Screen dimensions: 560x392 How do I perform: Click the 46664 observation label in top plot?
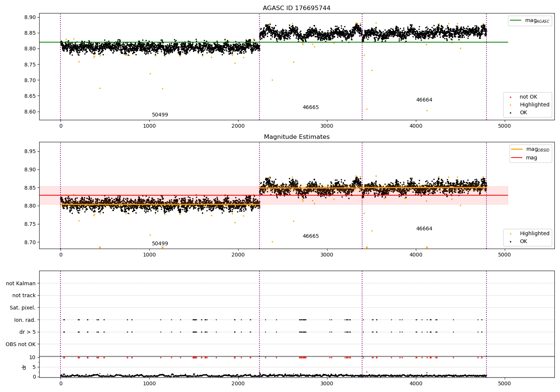(x=424, y=100)
